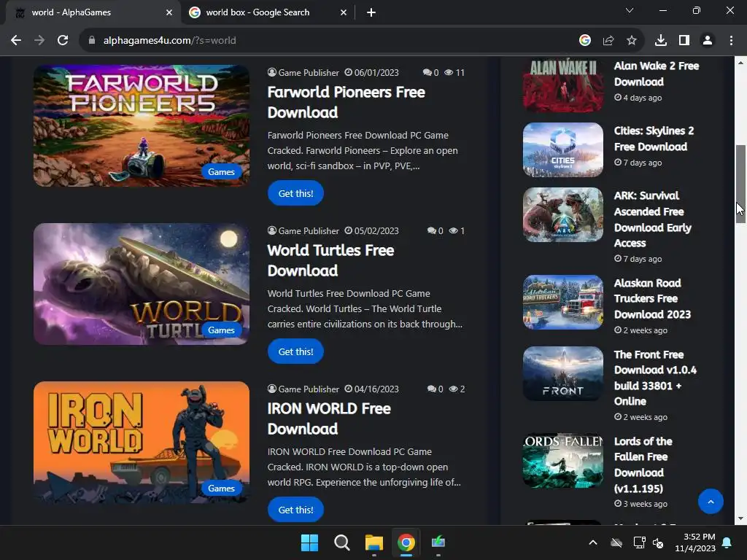Open a new browser tab
The height and width of the screenshot is (560, 747).
[x=371, y=13]
